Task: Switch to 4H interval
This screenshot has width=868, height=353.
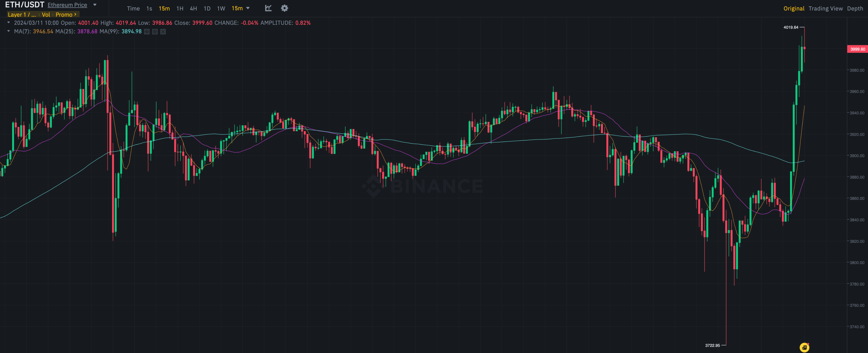Action: (x=194, y=8)
